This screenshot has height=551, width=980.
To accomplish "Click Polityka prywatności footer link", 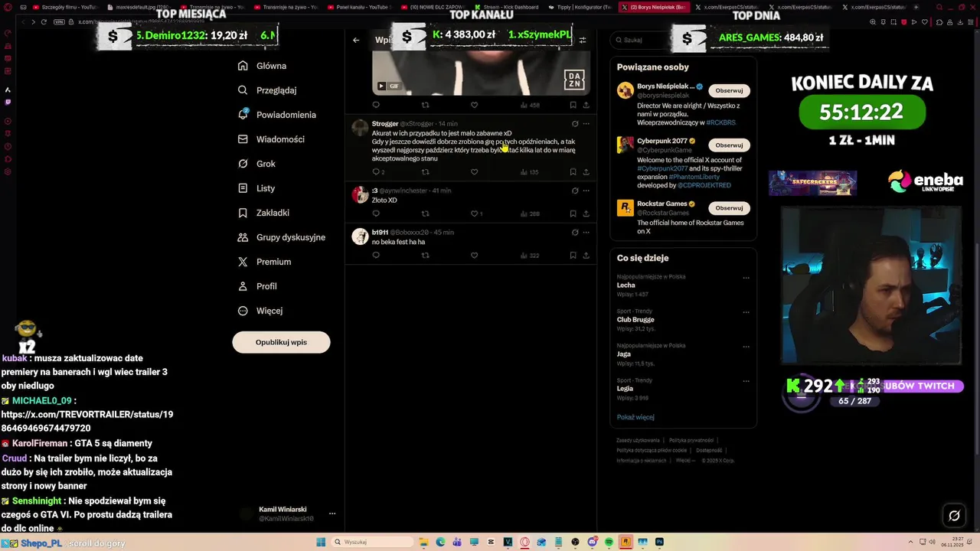I will pyautogui.click(x=691, y=440).
